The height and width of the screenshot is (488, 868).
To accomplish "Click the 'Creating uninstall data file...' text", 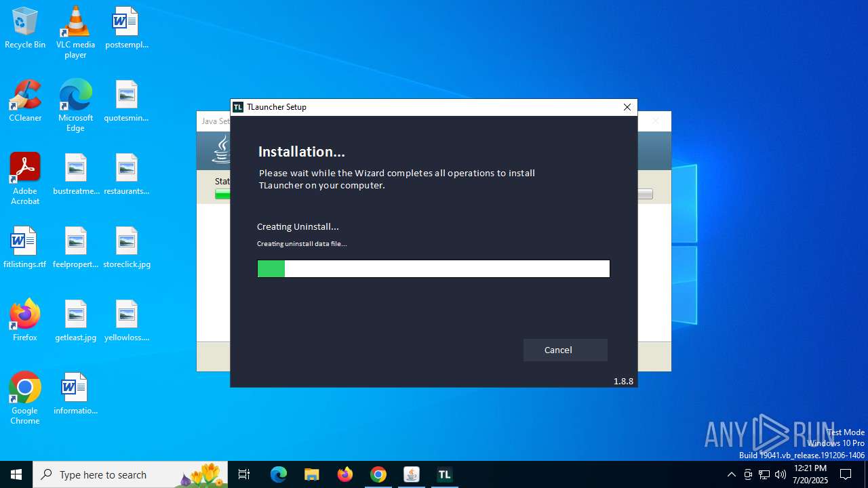I will point(302,244).
